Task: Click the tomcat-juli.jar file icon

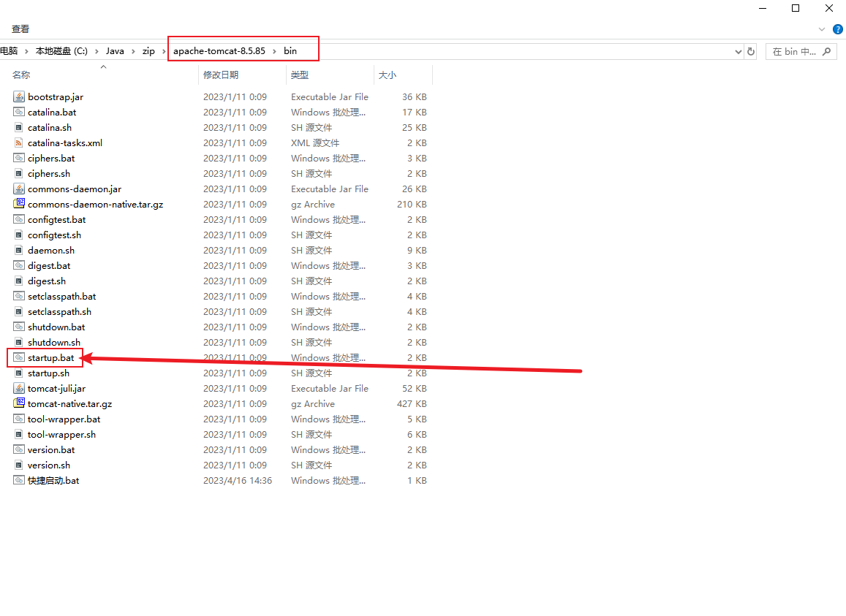Action: pos(19,388)
